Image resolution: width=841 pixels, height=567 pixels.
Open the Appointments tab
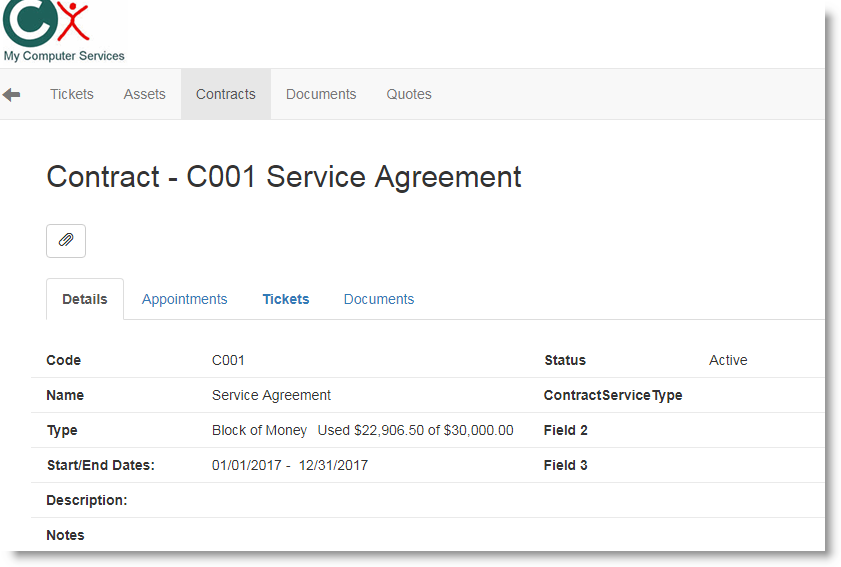click(x=185, y=299)
